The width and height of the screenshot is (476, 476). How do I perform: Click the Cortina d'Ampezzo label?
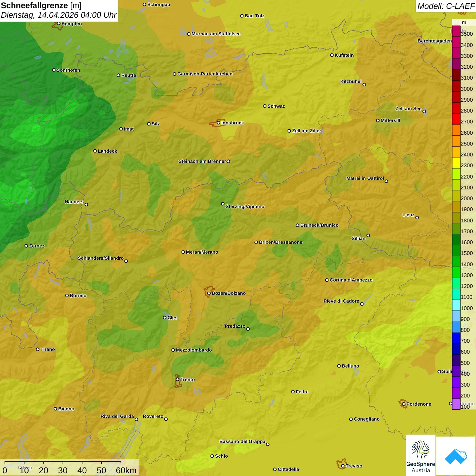tap(351, 280)
